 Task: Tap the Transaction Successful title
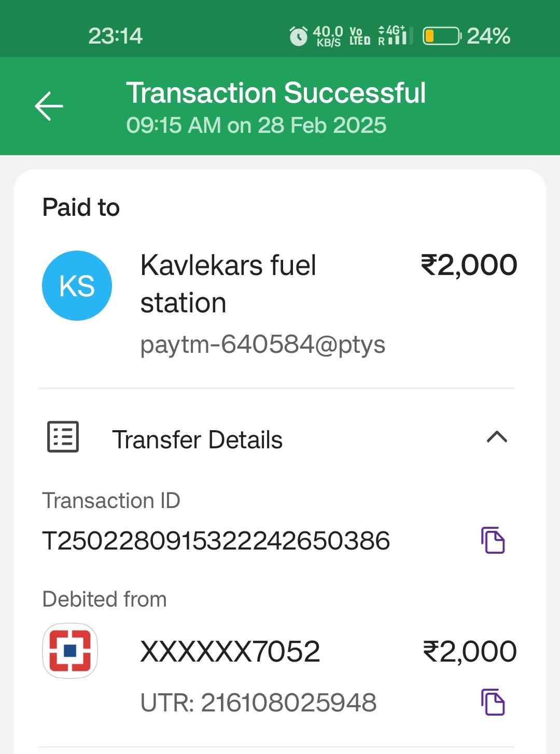coord(276,93)
